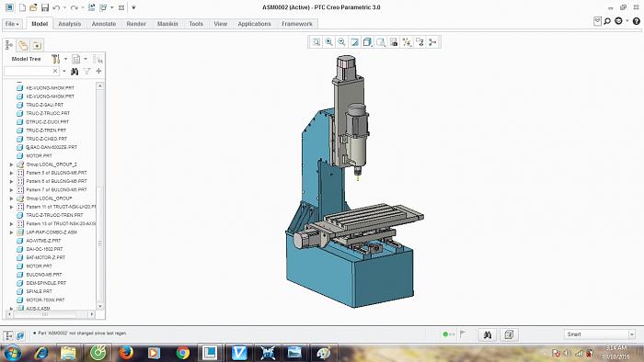Show the Model Tree navigator tab
This screenshot has width=644, height=362.
(9, 45)
